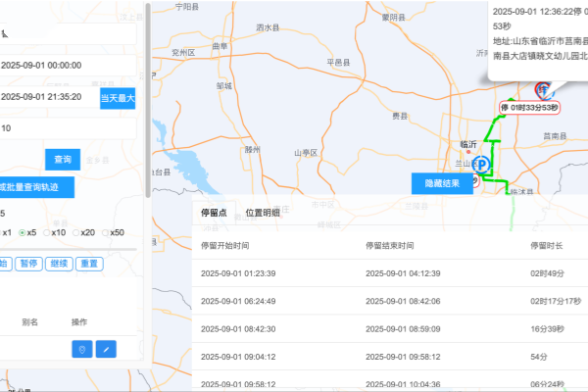The width and height of the screenshot is (588, 392).
Task: Click the red stop marker near popup
Action: pos(543,90)
